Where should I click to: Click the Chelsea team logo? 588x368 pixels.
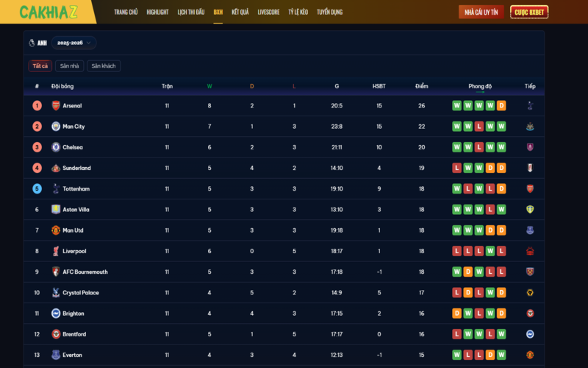coord(56,147)
